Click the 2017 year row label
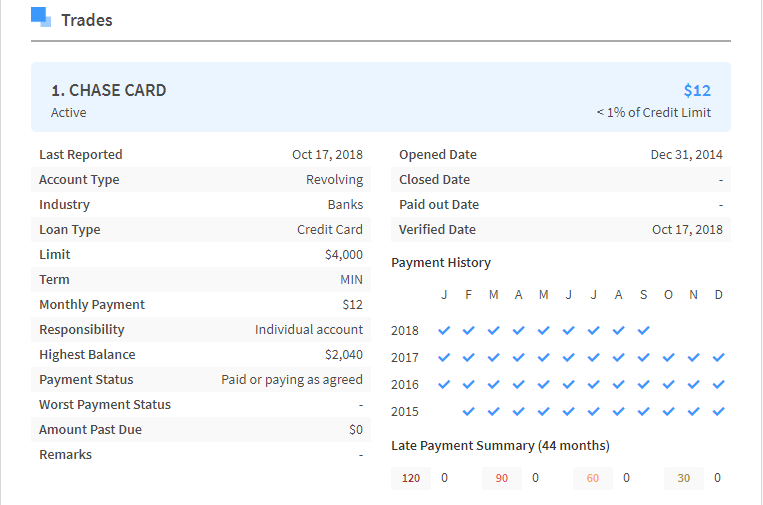The width and height of the screenshot is (763, 505). pyautogui.click(x=405, y=358)
